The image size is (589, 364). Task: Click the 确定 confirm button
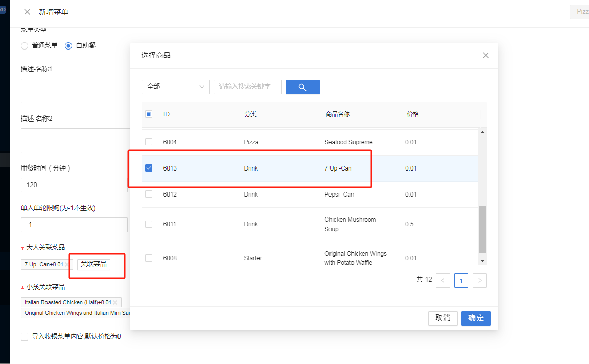(476, 318)
